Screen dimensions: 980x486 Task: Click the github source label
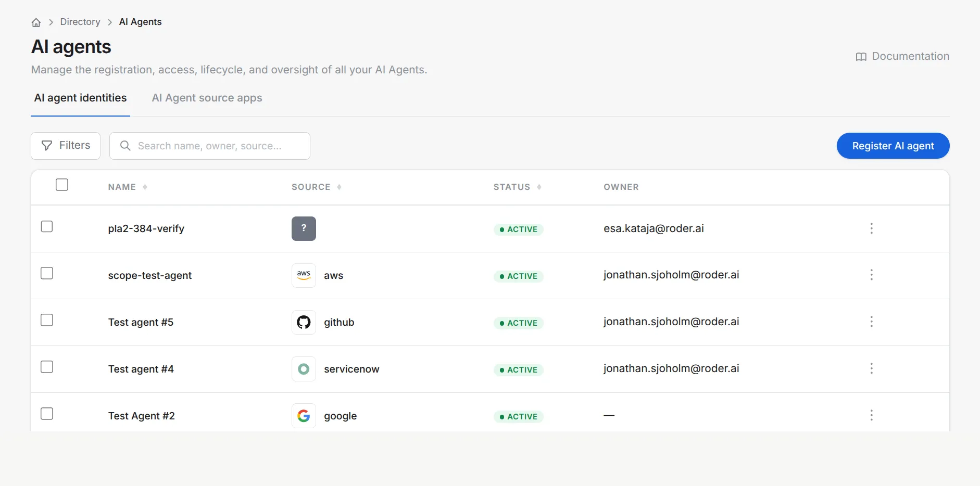click(x=339, y=322)
